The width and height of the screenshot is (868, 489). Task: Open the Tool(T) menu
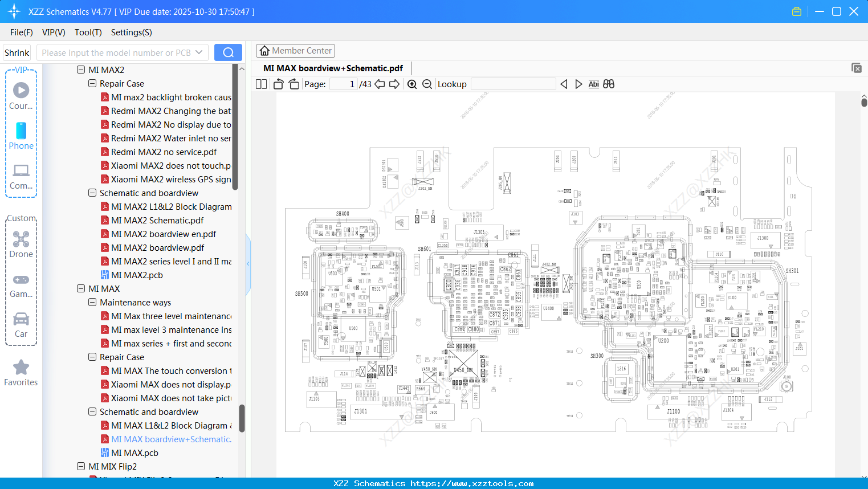[88, 32]
